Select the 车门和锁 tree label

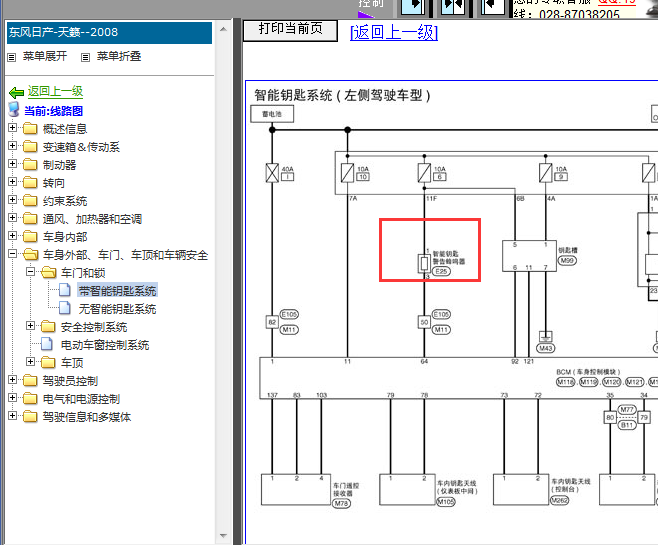pos(83,273)
